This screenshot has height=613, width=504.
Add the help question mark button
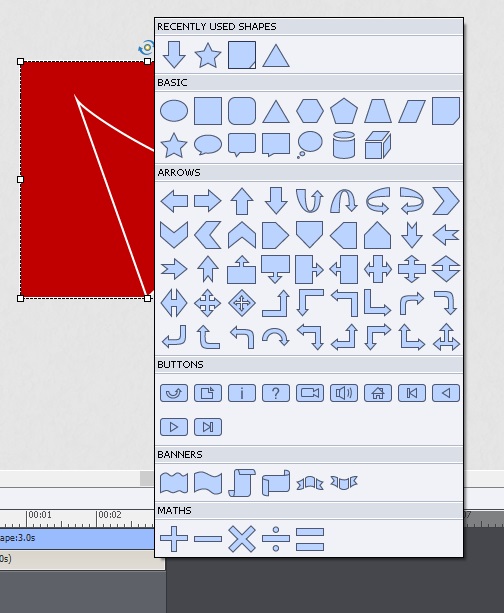(x=276, y=393)
